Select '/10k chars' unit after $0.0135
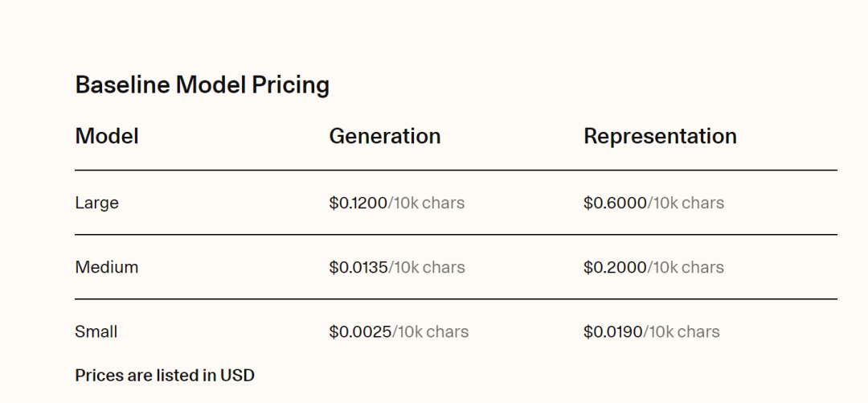Image resolution: width=868 pixels, height=403 pixels. pos(427,267)
